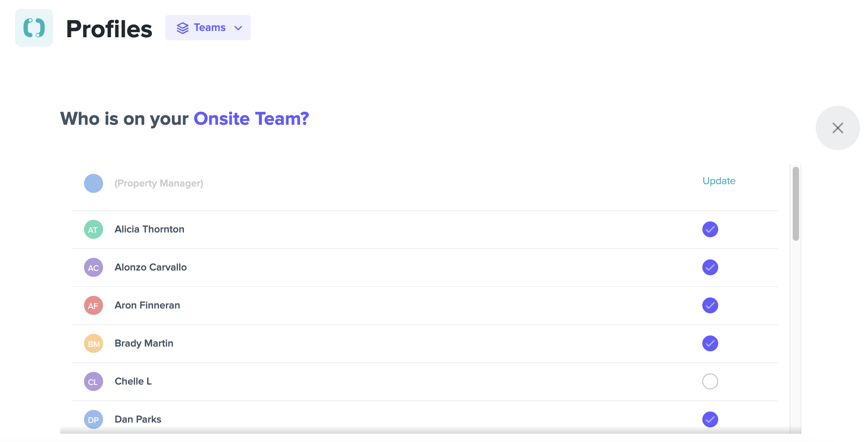Click the AF avatar for Aron Finneran
Screen dimensions: 868x442
[94, 305]
